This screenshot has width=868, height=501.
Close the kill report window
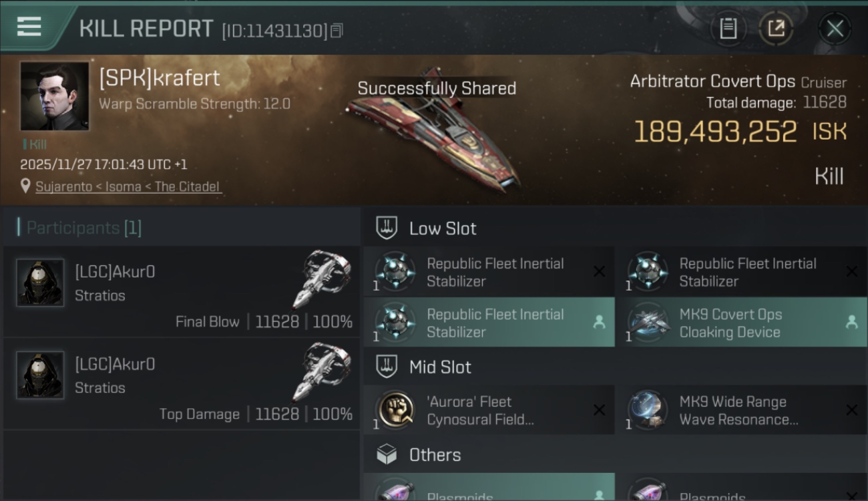[835, 29]
